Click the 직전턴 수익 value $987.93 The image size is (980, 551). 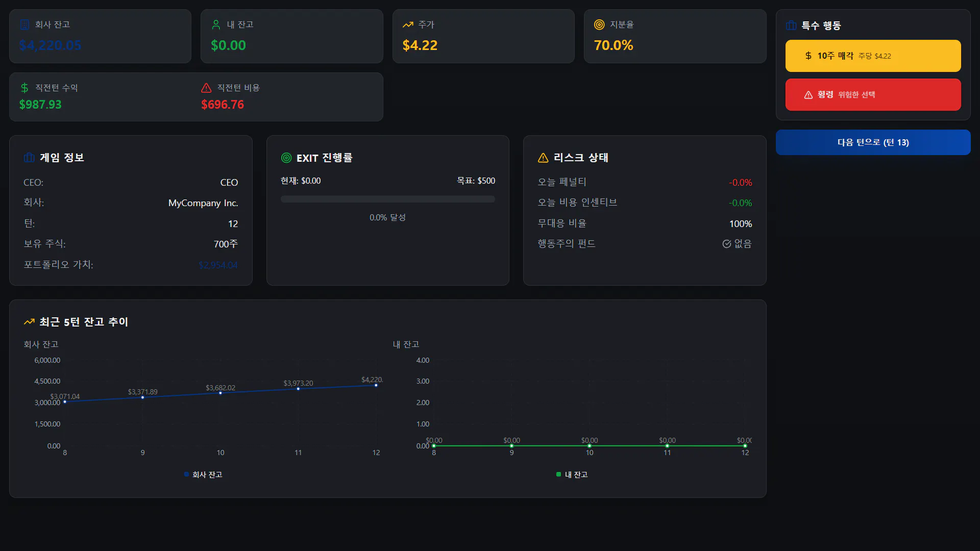tap(40, 105)
